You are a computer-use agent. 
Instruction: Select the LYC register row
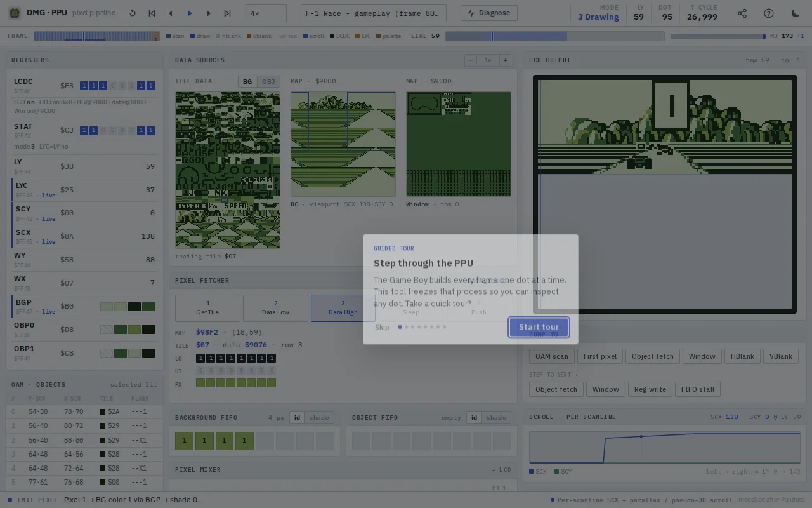(x=84, y=190)
